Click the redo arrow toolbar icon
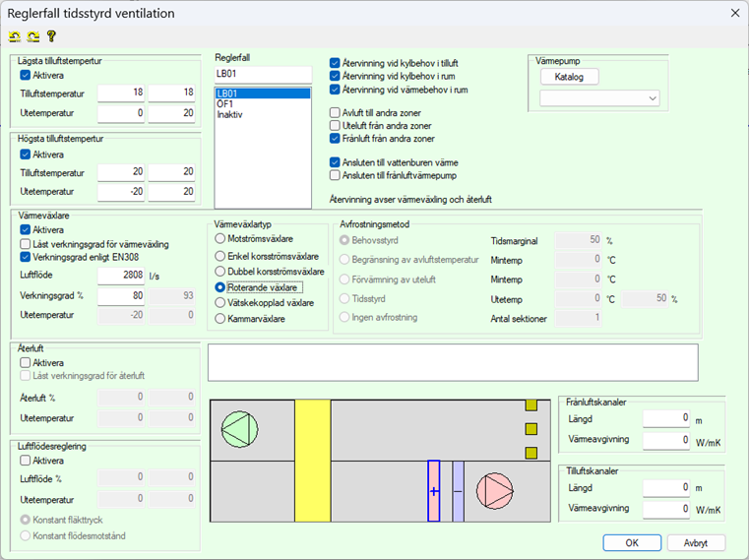The width and height of the screenshot is (749, 560). tap(32, 37)
